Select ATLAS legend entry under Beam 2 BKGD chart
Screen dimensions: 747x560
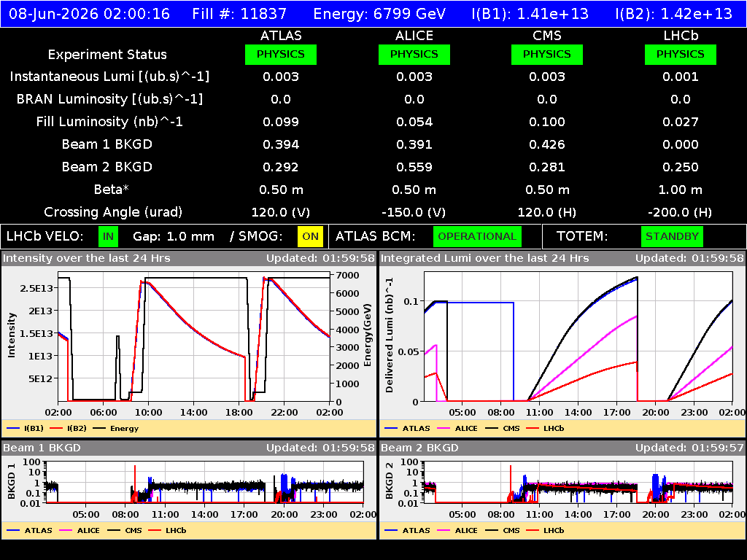click(x=407, y=530)
